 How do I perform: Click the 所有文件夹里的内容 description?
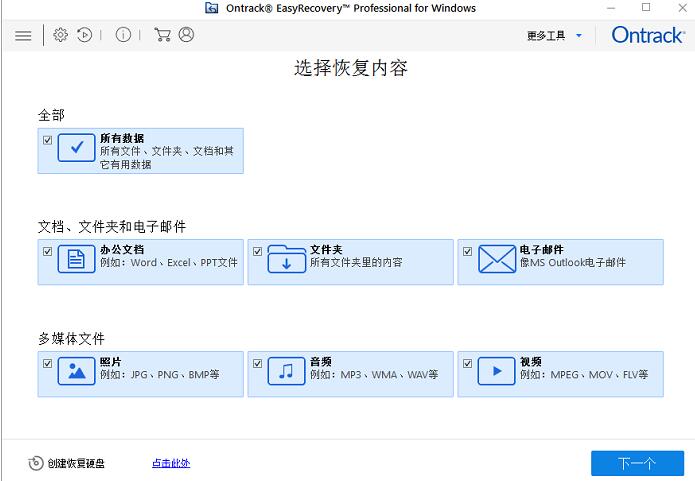(356, 262)
